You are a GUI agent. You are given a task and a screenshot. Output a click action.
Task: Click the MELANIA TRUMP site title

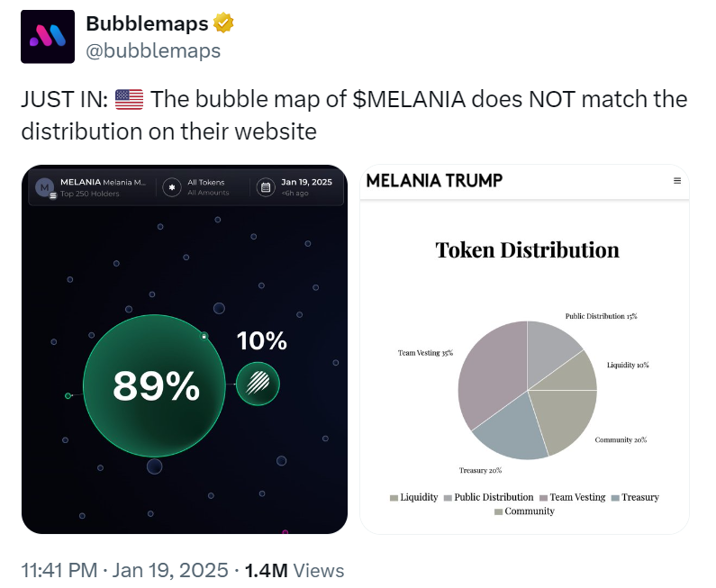pos(434,181)
